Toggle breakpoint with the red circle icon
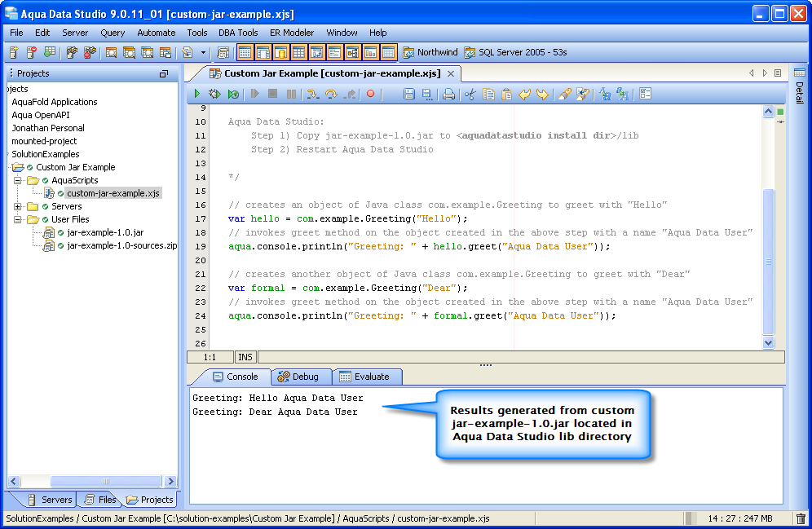 370,94
